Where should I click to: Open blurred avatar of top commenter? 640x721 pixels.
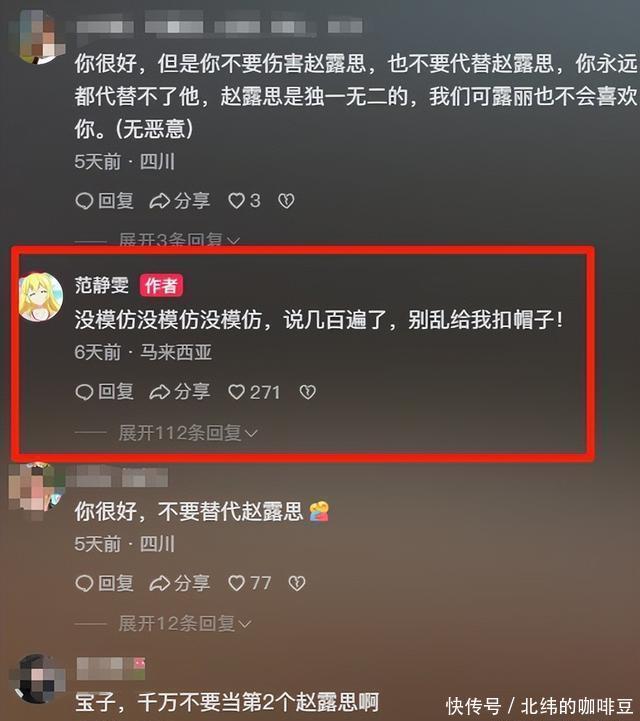pos(39,38)
